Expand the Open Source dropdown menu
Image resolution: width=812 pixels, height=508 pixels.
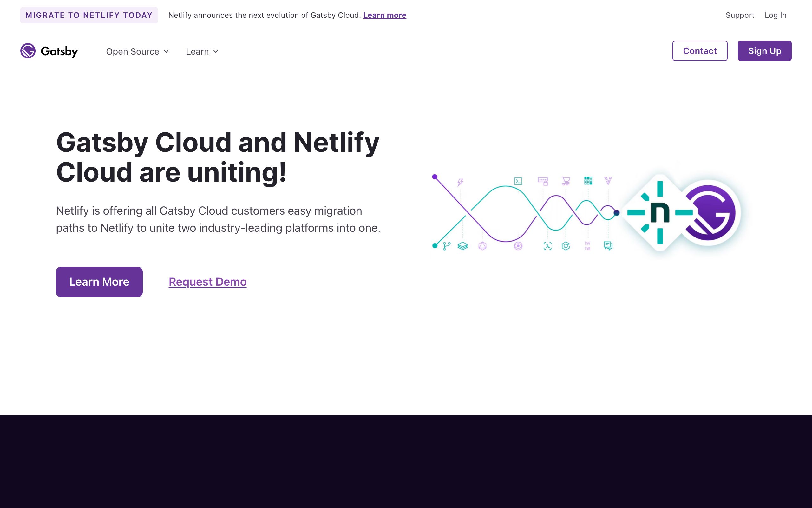pyautogui.click(x=137, y=51)
